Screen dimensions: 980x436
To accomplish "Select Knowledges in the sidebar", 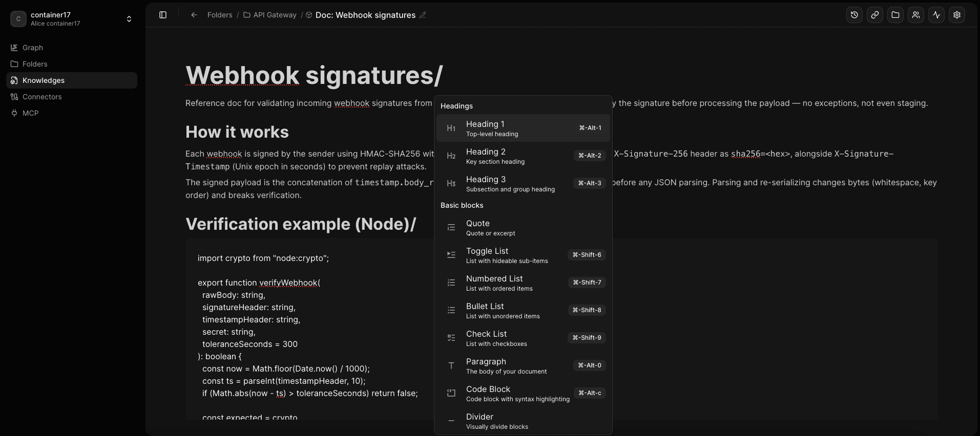I will point(72,80).
